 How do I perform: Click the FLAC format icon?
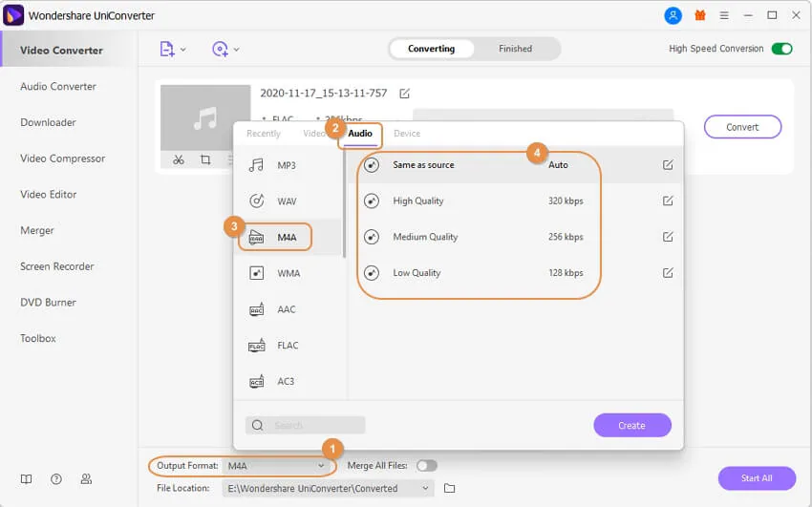click(x=257, y=345)
